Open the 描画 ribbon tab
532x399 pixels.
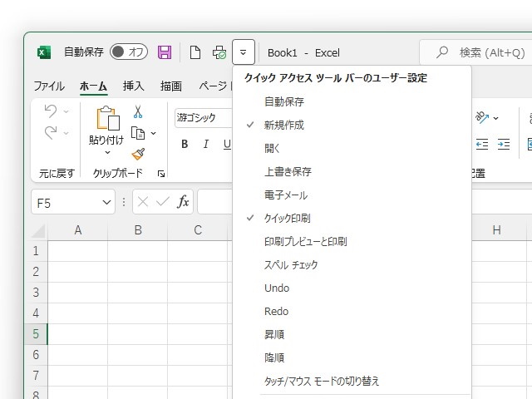pos(171,86)
